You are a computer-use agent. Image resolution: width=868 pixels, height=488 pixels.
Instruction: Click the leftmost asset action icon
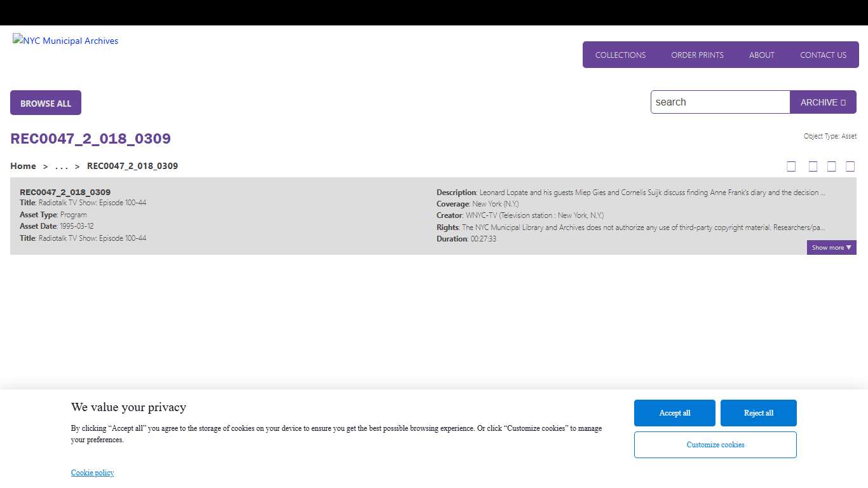[x=791, y=166]
